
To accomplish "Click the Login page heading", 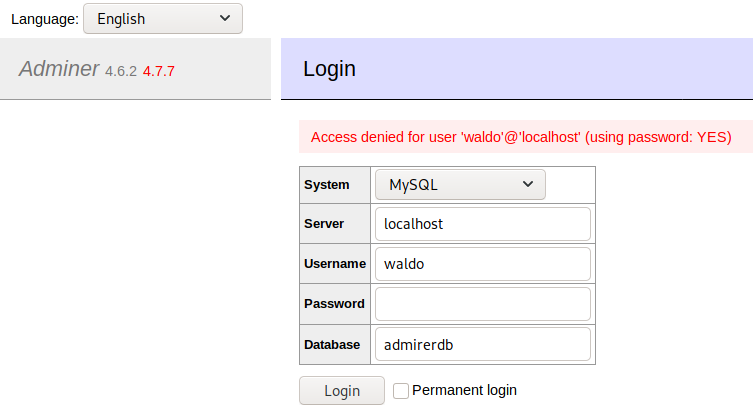I will point(329,69).
